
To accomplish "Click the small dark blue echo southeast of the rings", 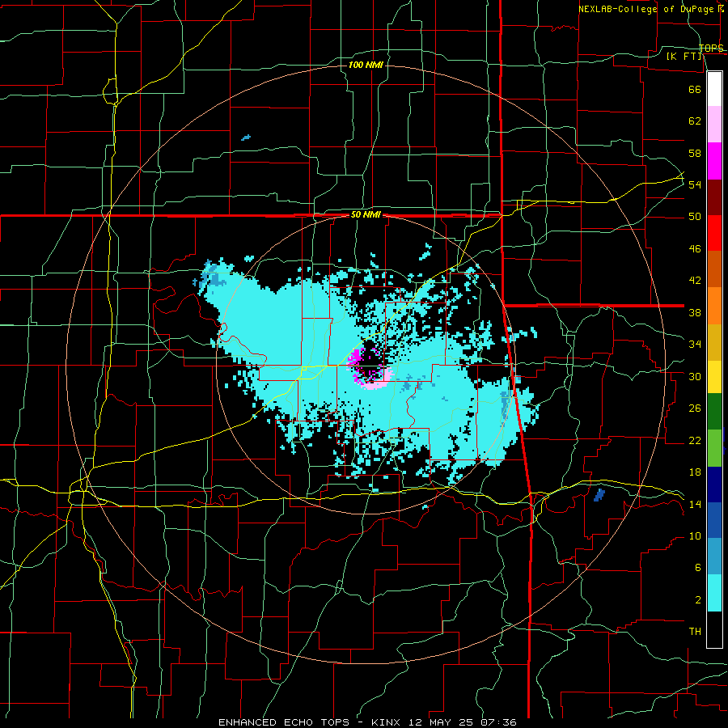I will point(599,495).
